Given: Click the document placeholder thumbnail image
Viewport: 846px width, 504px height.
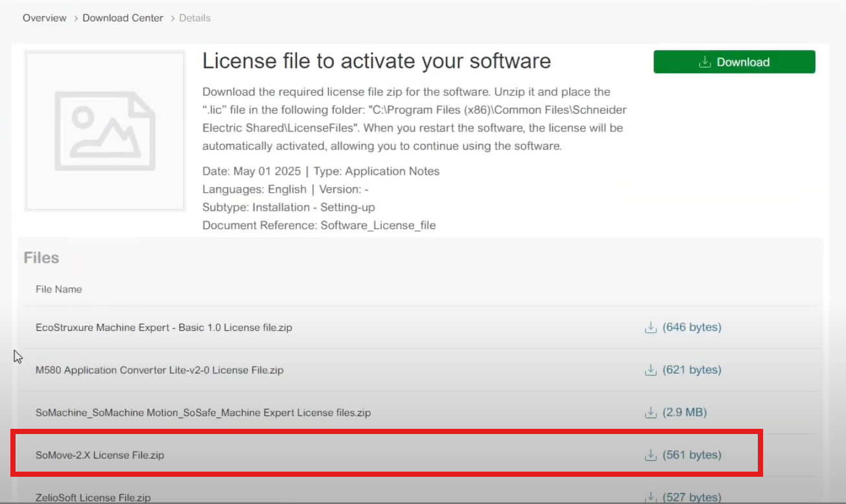Looking at the screenshot, I should click(x=105, y=131).
